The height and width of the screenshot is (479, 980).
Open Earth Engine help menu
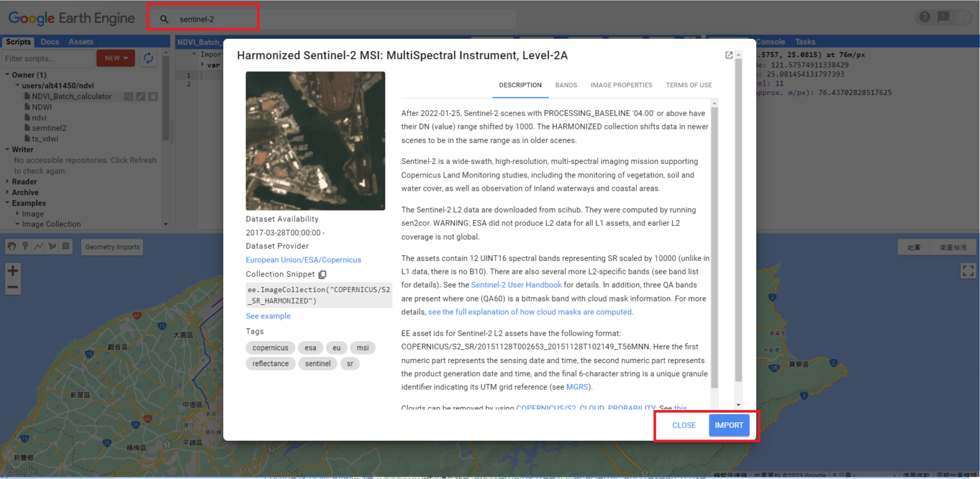pos(924,17)
